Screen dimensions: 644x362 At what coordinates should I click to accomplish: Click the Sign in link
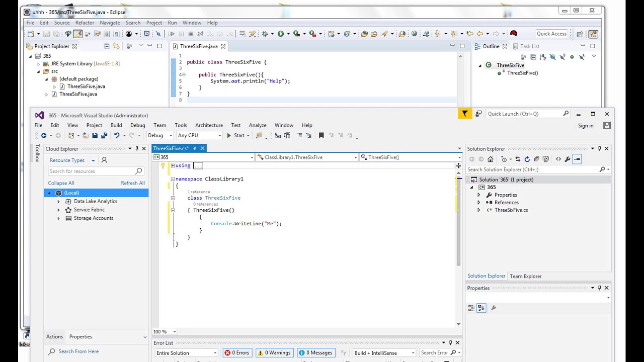pyautogui.click(x=586, y=126)
